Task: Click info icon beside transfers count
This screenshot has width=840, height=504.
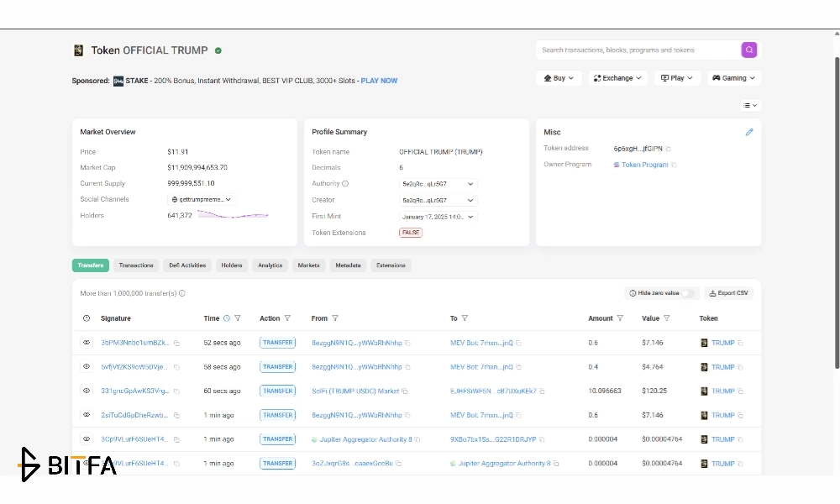Action: [x=182, y=293]
